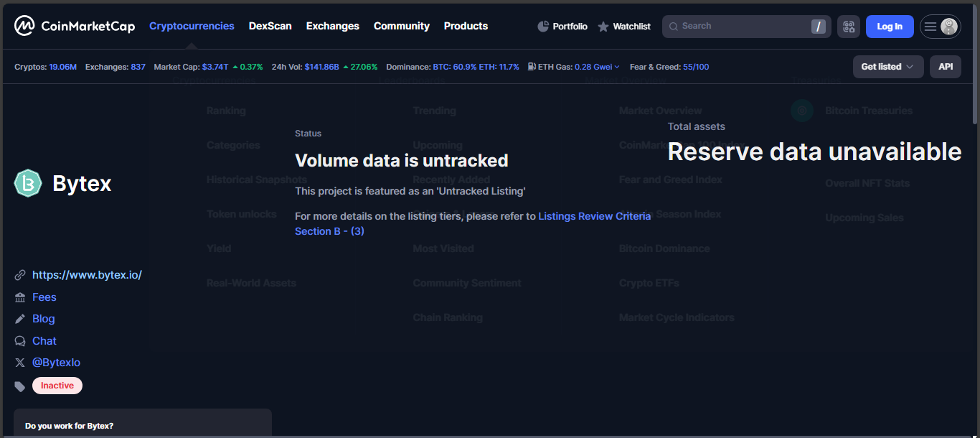Select Upcoming Sales menu entry
The height and width of the screenshot is (438, 980).
point(864,218)
